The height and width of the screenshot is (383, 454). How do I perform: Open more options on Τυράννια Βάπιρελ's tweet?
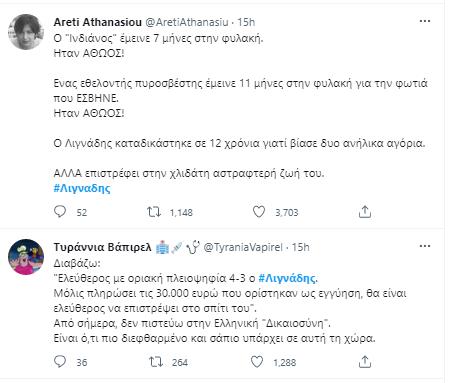point(425,246)
